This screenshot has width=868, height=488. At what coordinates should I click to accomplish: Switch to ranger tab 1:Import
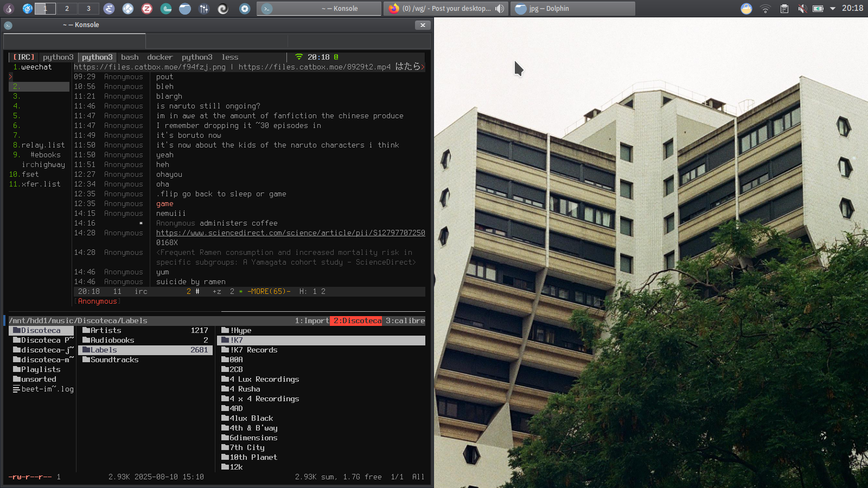click(312, 320)
